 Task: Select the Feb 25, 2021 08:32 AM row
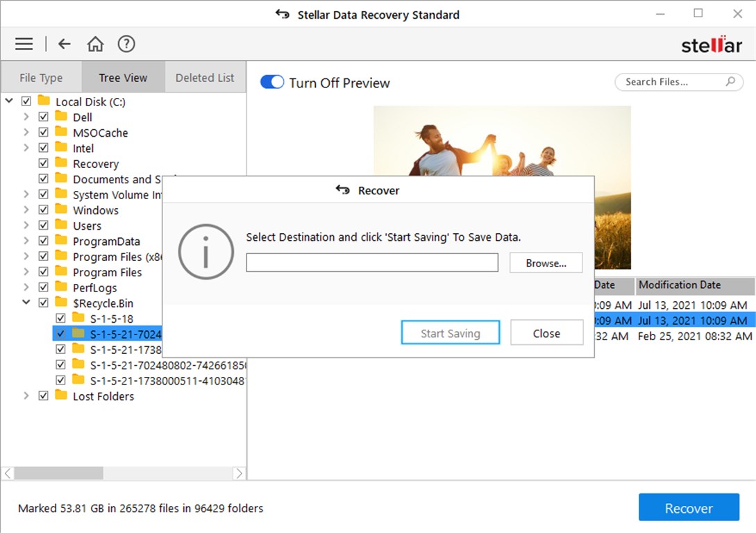pos(673,336)
